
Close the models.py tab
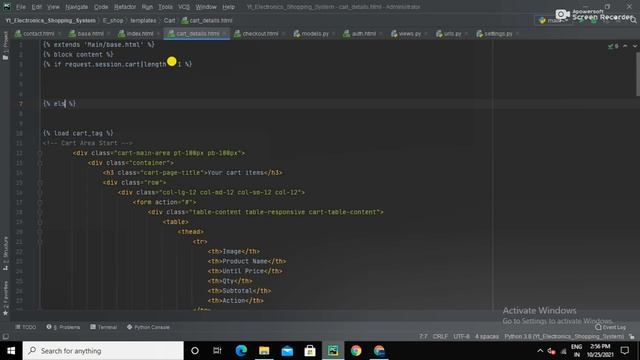point(334,33)
